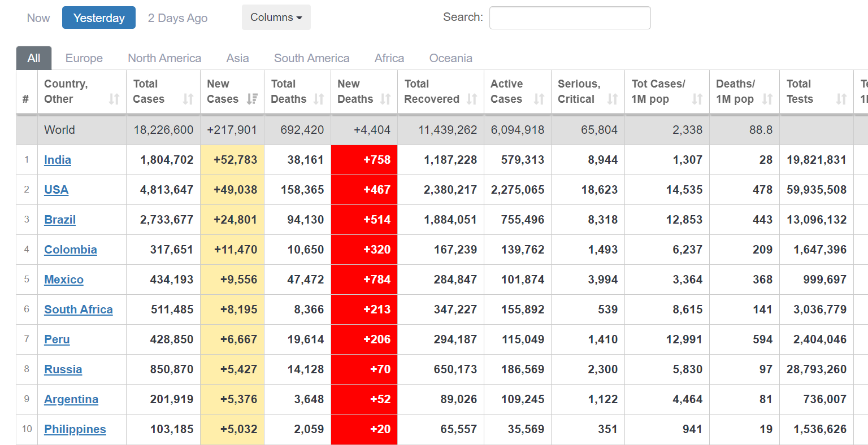Open the Peru country link

pyautogui.click(x=57, y=339)
